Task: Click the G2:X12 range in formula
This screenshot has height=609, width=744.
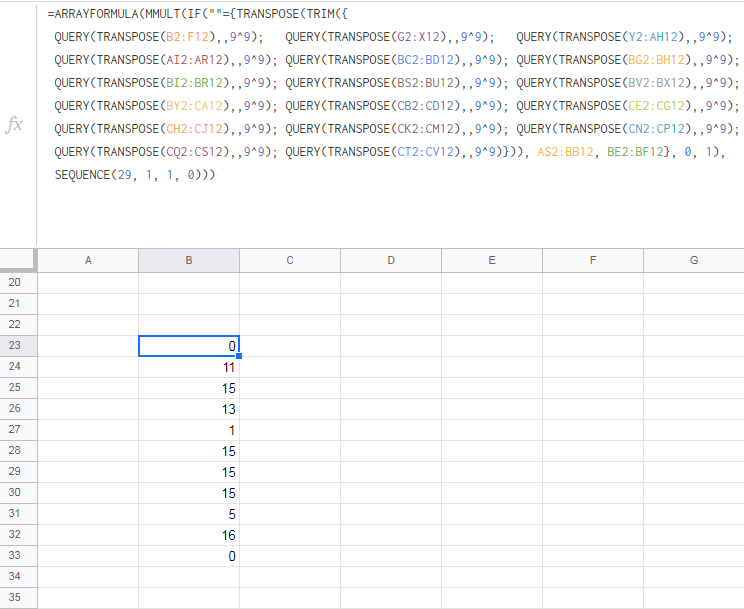Action: point(418,37)
